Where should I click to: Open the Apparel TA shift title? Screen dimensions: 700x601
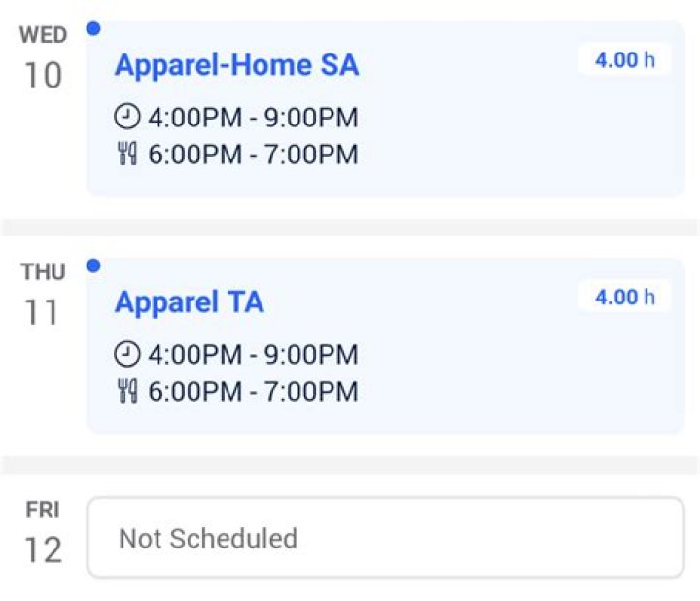point(189,301)
